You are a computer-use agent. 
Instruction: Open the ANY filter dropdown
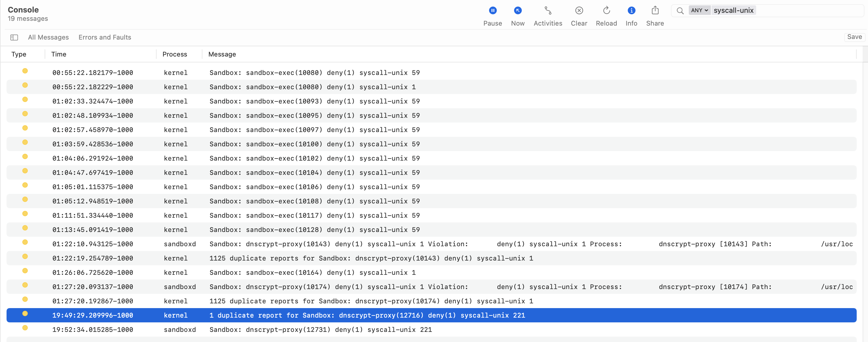[699, 10]
